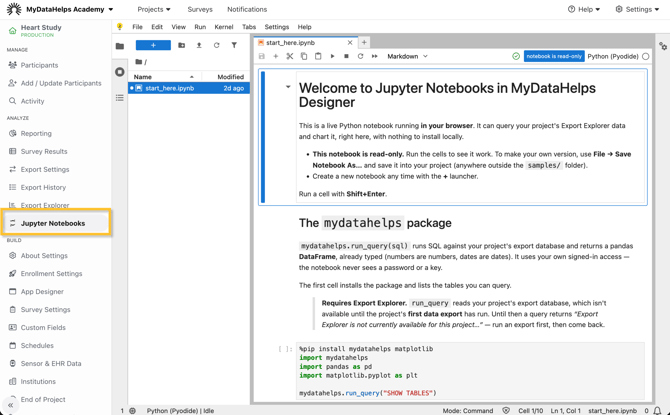Click the notifications bell in status bar
Screen dimensions: 670x415
point(658,411)
